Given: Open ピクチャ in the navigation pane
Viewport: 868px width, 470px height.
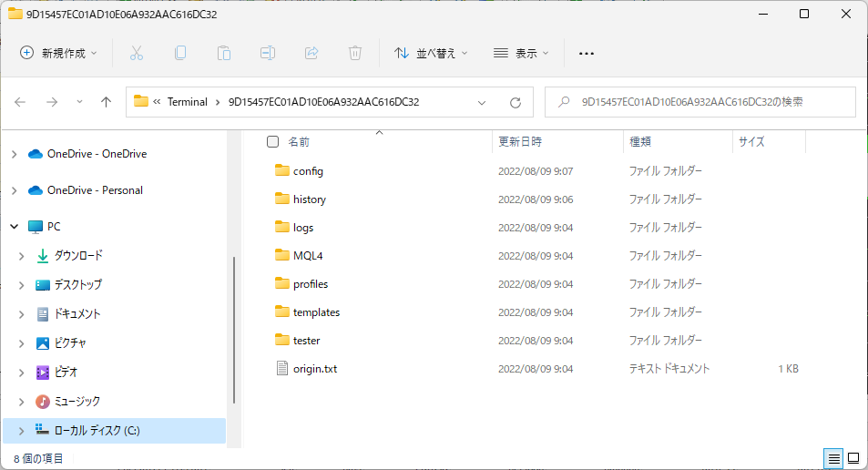Looking at the screenshot, I should 70,343.
